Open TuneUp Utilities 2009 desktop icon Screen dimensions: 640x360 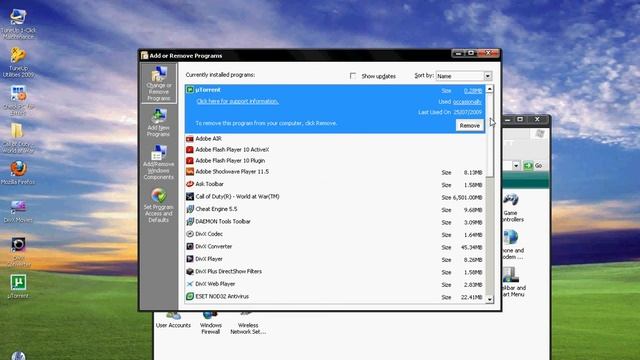(x=18, y=62)
